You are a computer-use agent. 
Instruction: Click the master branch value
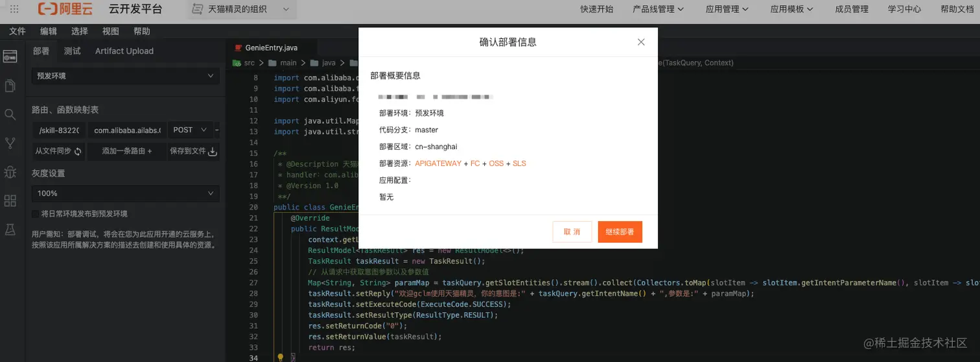(x=426, y=130)
